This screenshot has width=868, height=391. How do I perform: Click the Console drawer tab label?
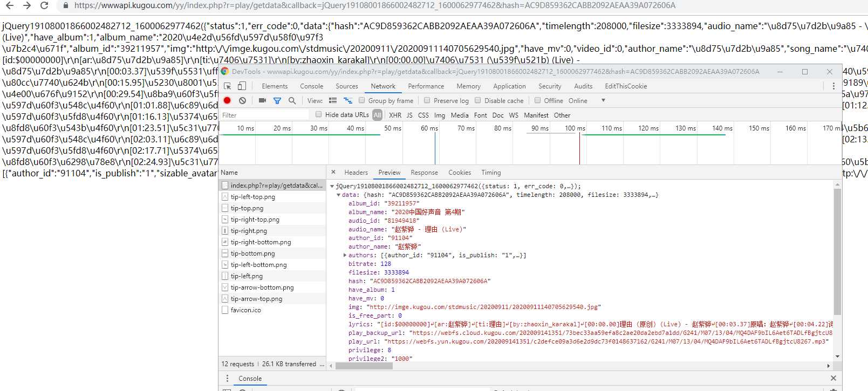click(250, 379)
